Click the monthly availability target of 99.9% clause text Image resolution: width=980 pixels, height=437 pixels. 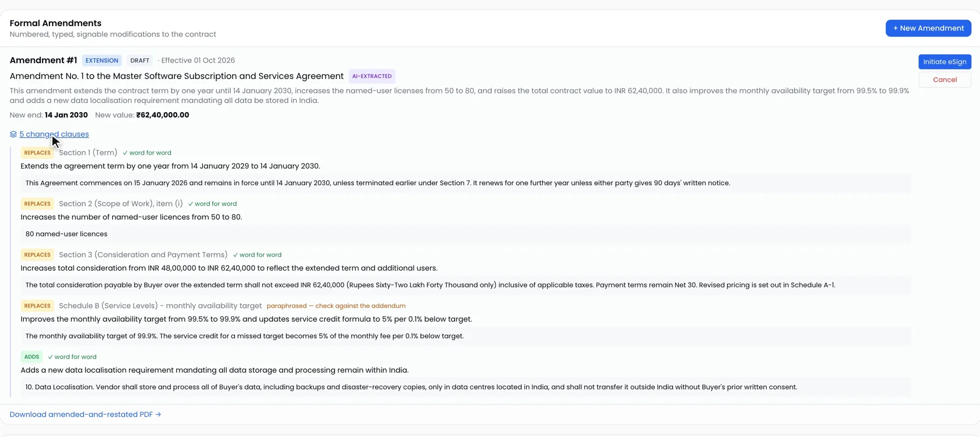pyautogui.click(x=244, y=336)
